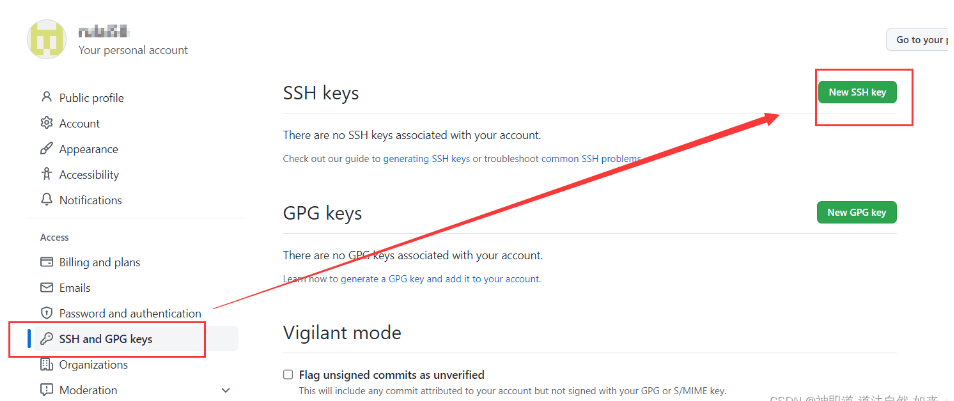Screen dimensions: 954x401
Task: Click the accessibility figure icon
Action: click(x=46, y=174)
